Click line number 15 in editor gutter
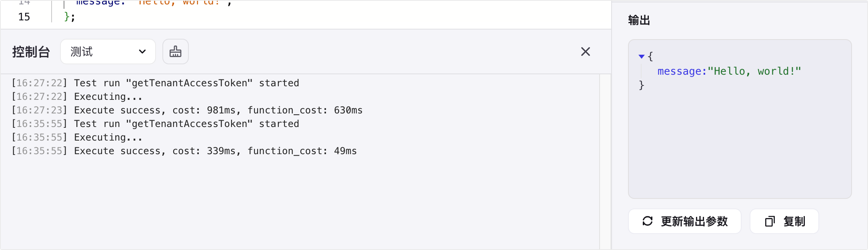Viewport: 868px width, 250px height. click(24, 17)
